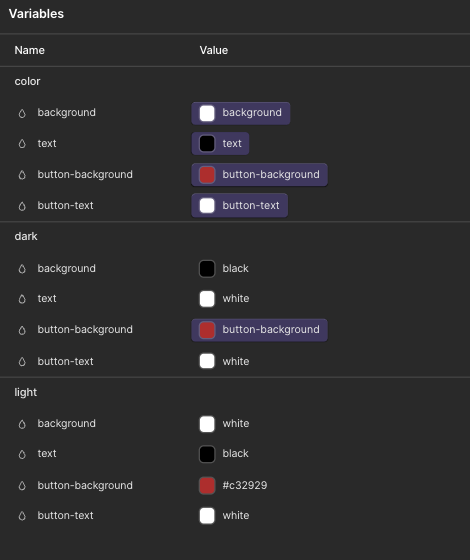Image resolution: width=470 pixels, height=560 pixels.
Task: Open black swatch of dark background
Action: [x=207, y=269]
